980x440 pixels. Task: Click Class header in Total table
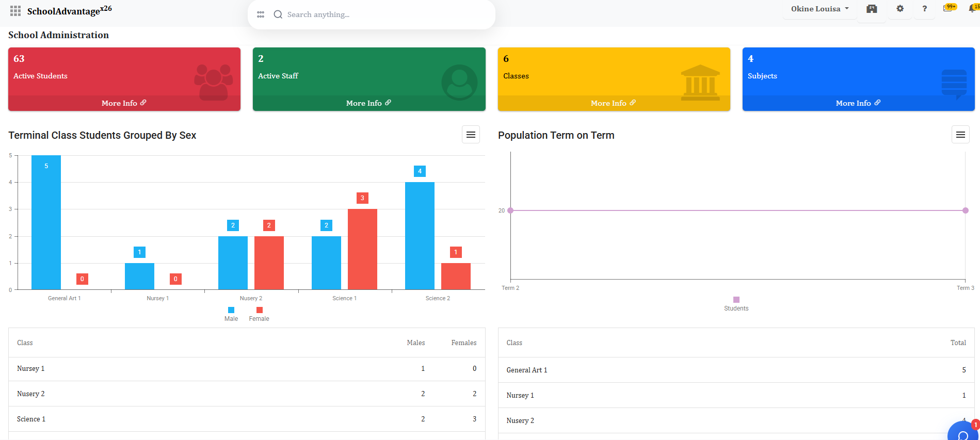515,343
